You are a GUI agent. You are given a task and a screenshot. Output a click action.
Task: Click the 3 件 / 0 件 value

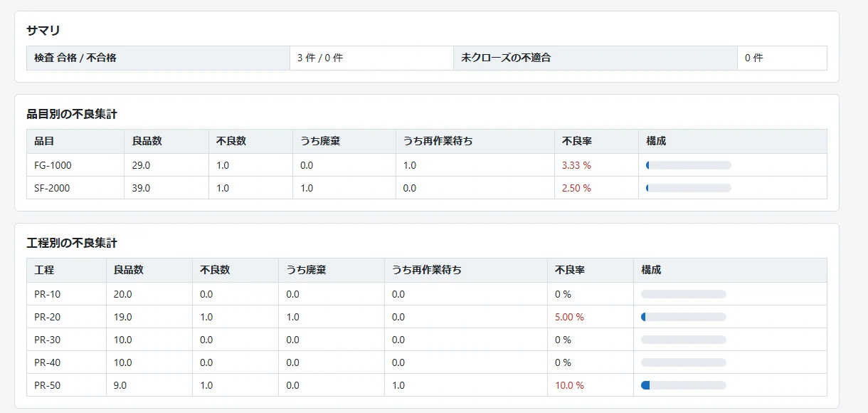click(x=320, y=58)
